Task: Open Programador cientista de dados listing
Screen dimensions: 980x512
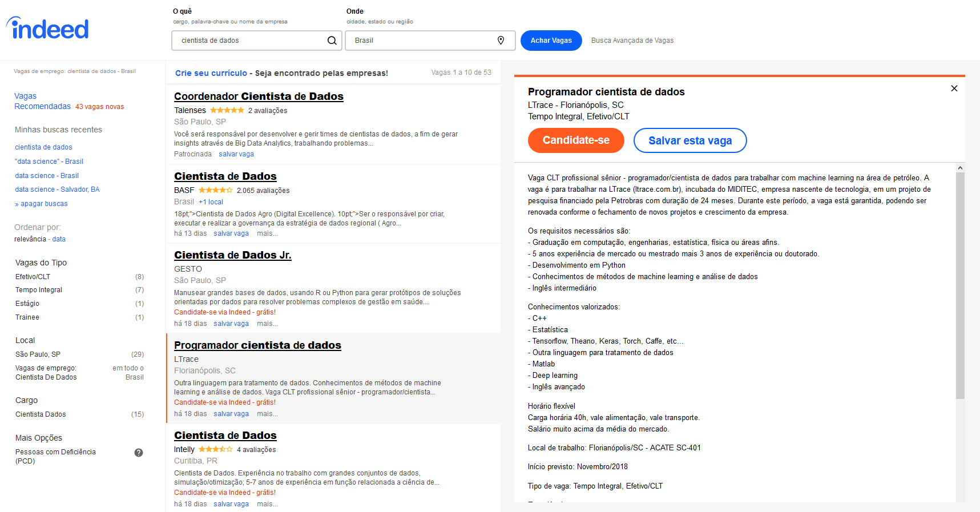Action: [x=257, y=345]
